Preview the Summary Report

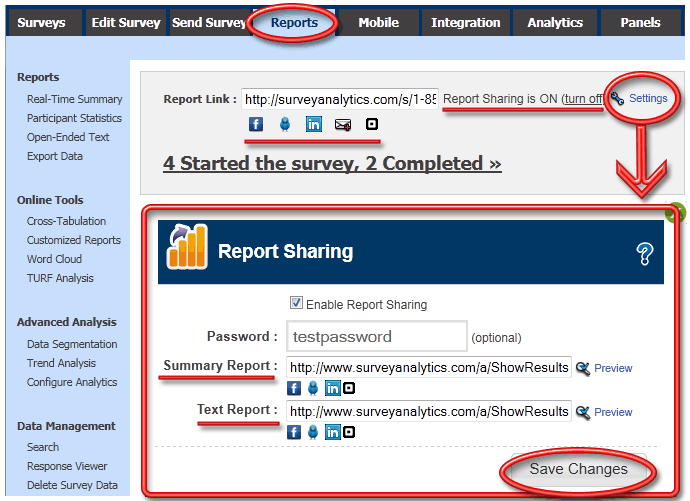click(613, 368)
